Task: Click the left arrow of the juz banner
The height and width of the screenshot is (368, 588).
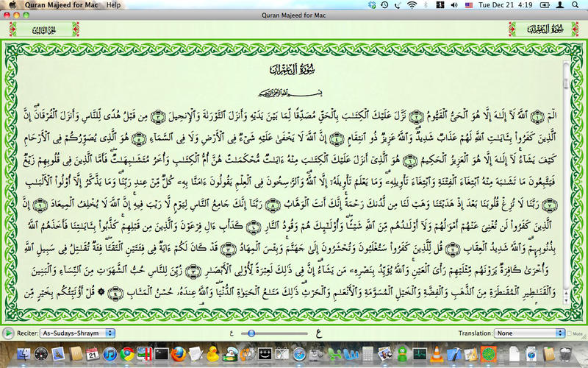Action: pos(13,29)
